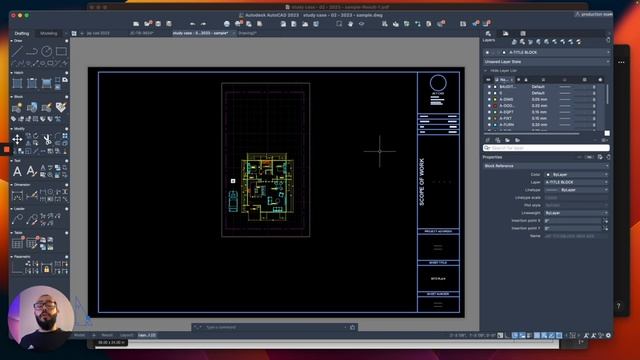Collapse the Modify panel section

[11, 129]
